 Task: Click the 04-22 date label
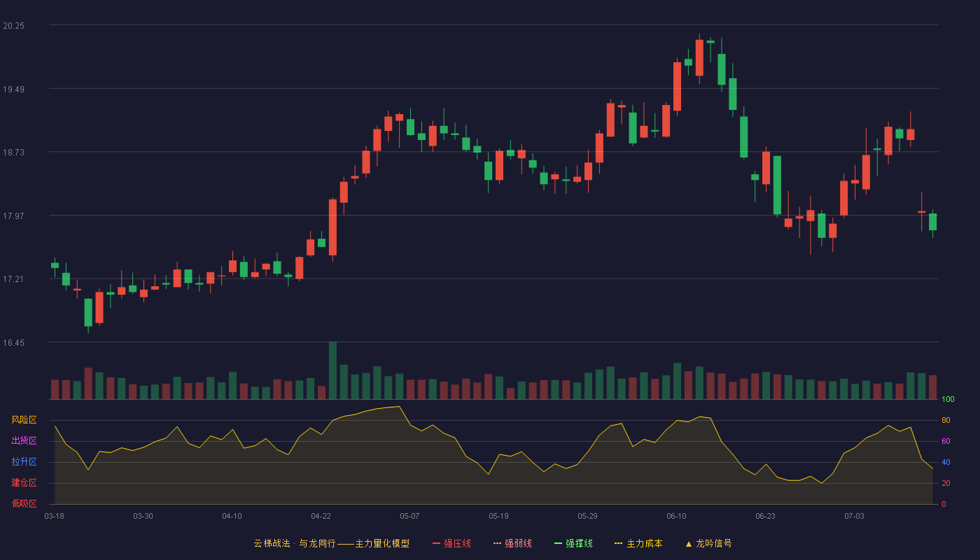click(321, 516)
